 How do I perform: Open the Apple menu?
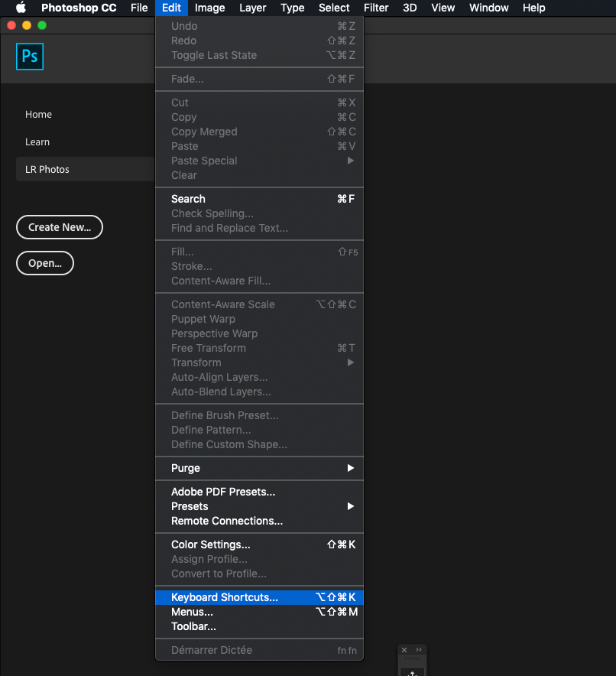pyautogui.click(x=21, y=8)
